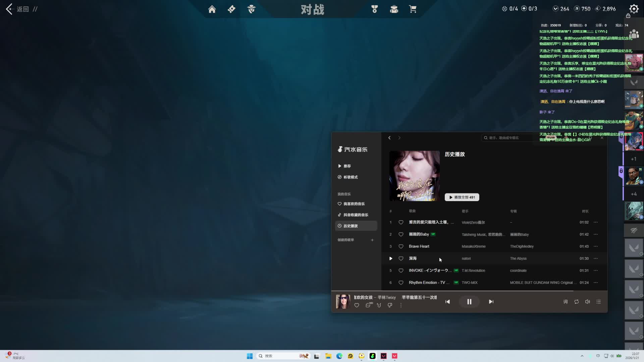
Task: Skip to the next track
Action: click(491, 302)
